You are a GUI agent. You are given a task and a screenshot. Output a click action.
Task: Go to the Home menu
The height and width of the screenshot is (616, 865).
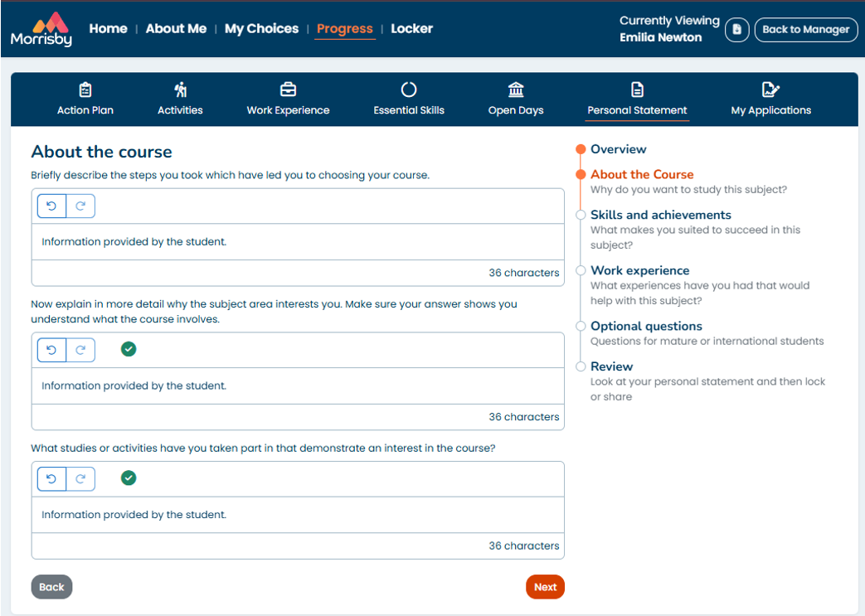pos(108,29)
